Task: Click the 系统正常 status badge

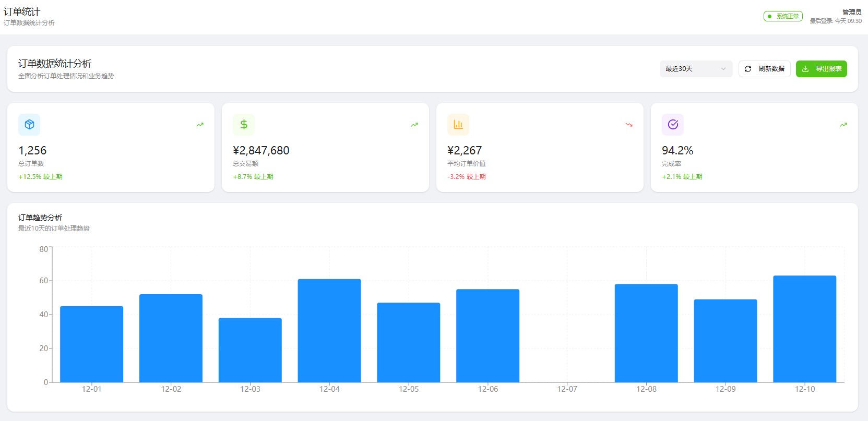Action: [x=783, y=16]
